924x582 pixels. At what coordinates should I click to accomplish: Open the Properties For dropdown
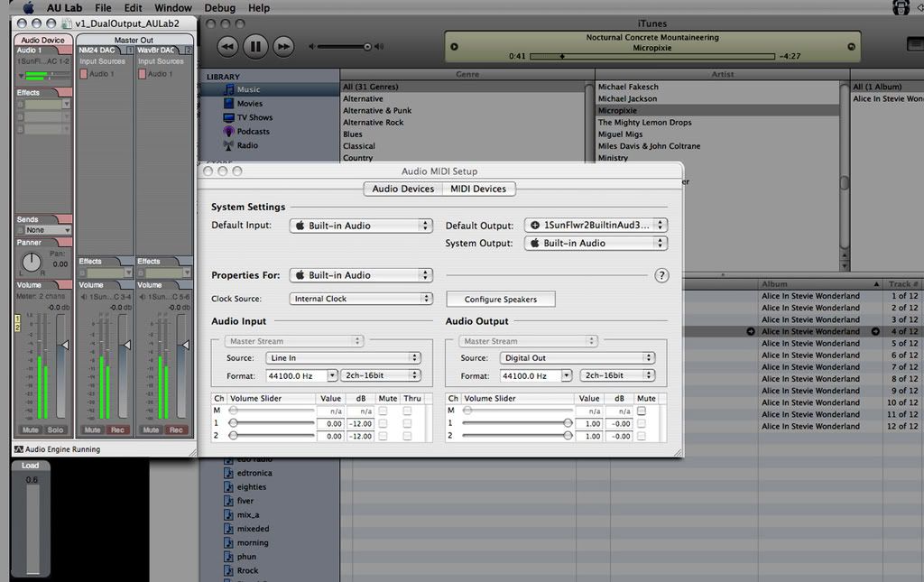click(361, 275)
